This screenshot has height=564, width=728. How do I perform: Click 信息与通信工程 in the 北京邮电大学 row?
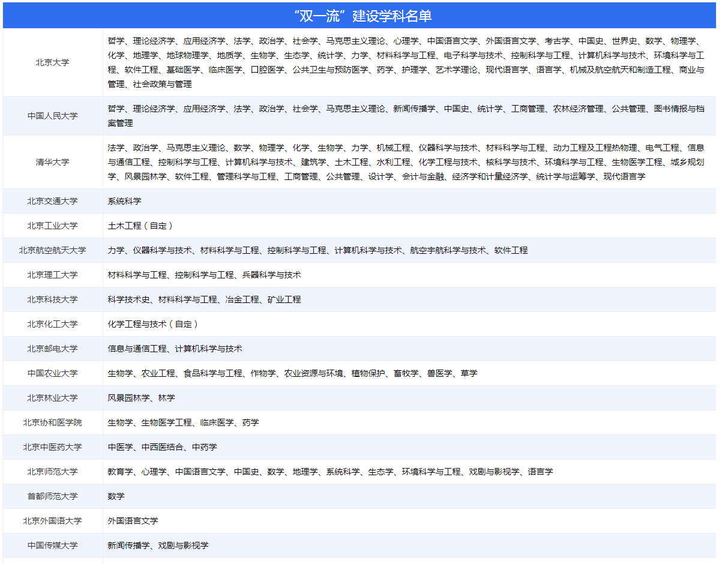137,349
